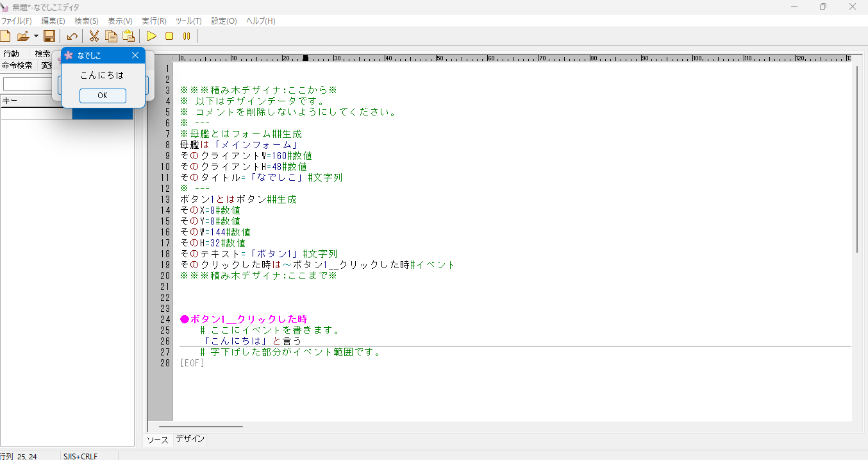Open the 実行(R) menu
Image resolution: width=868 pixels, height=460 pixels.
coord(154,21)
